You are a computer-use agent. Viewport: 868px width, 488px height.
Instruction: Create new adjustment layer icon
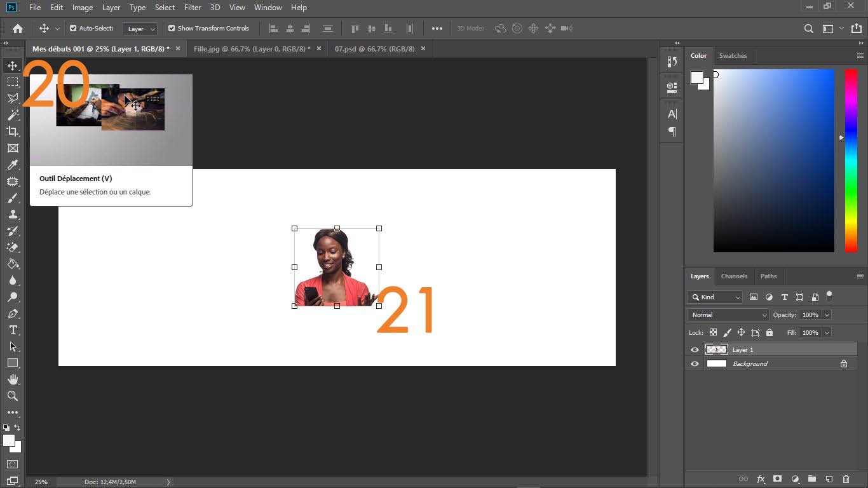(795, 479)
